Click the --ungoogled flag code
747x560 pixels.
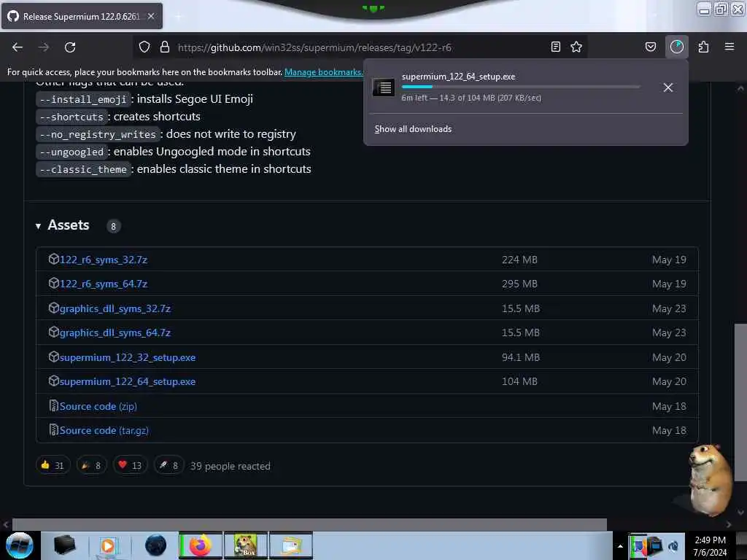tap(71, 152)
